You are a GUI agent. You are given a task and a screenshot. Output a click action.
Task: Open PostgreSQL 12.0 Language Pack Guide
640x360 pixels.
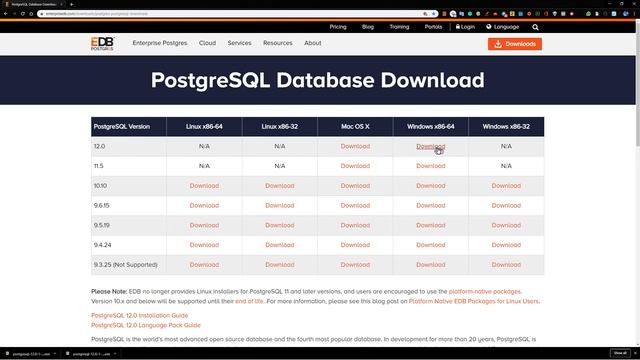(x=146, y=325)
